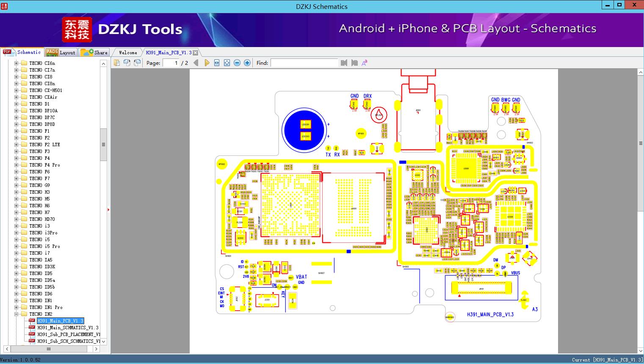Expand the TECNO DP10A folder
Image resolution: width=644 pixels, height=364 pixels.
coord(16,111)
